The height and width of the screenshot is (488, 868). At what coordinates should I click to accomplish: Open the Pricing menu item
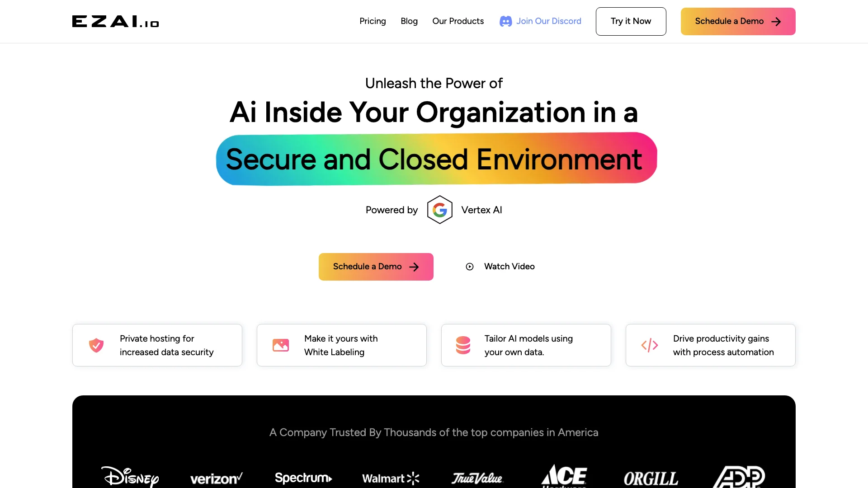(372, 21)
